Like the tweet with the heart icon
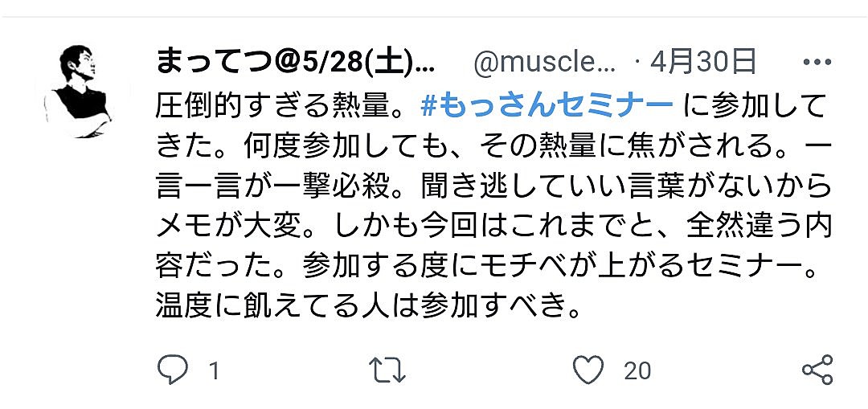The height and width of the screenshot is (409, 868). pos(588,370)
